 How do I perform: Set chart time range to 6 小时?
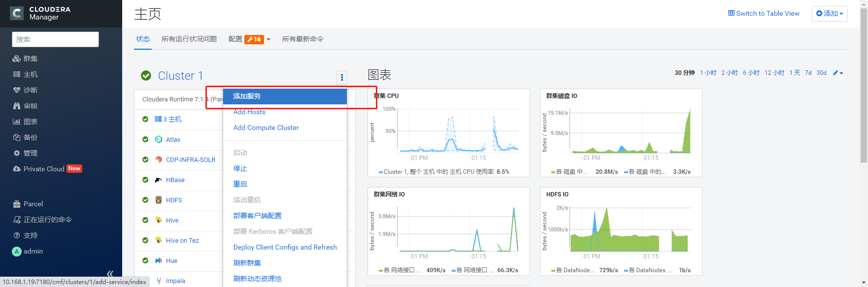tap(751, 73)
